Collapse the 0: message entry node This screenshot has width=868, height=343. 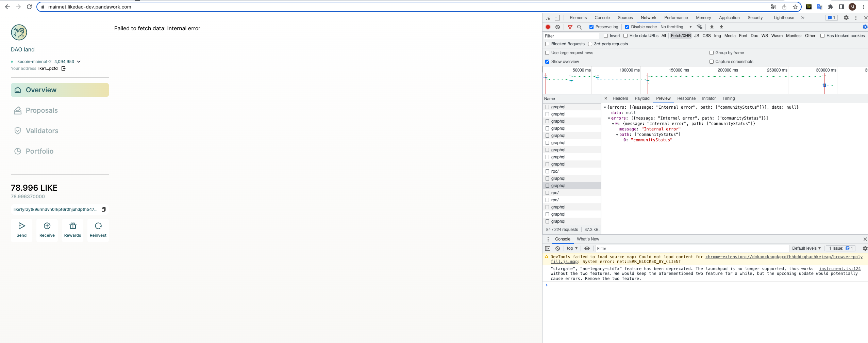(x=613, y=124)
